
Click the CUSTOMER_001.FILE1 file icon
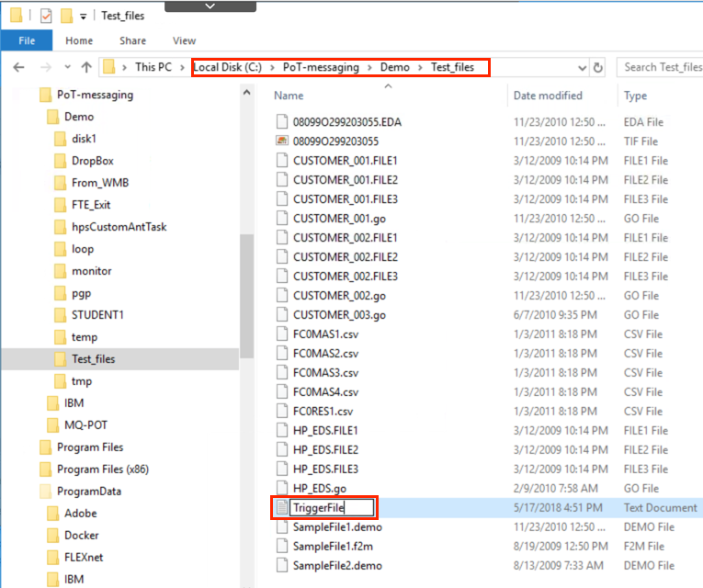pyautogui.click(x=281, y=161)
